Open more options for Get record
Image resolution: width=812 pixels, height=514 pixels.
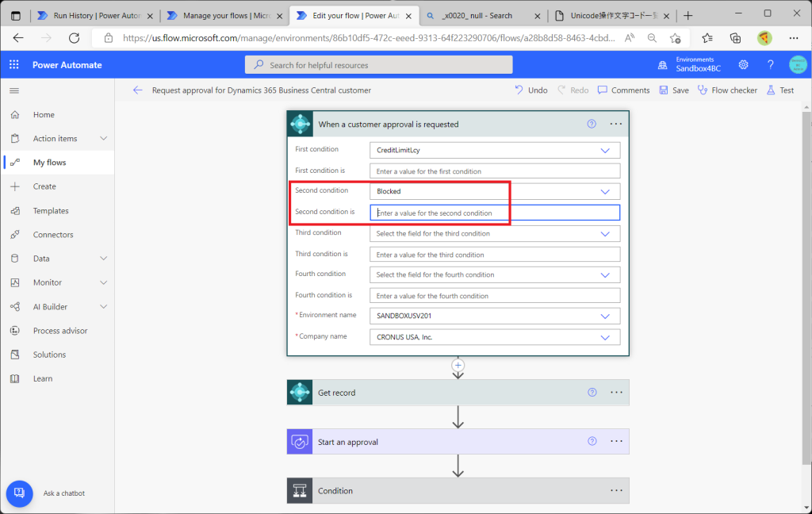616,392
